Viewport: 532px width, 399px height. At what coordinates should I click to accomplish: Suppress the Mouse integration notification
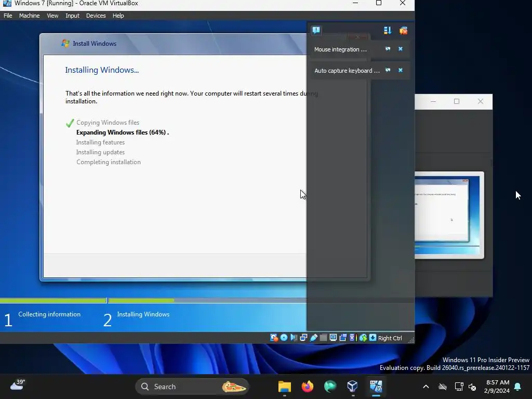[x=388, y=49]
